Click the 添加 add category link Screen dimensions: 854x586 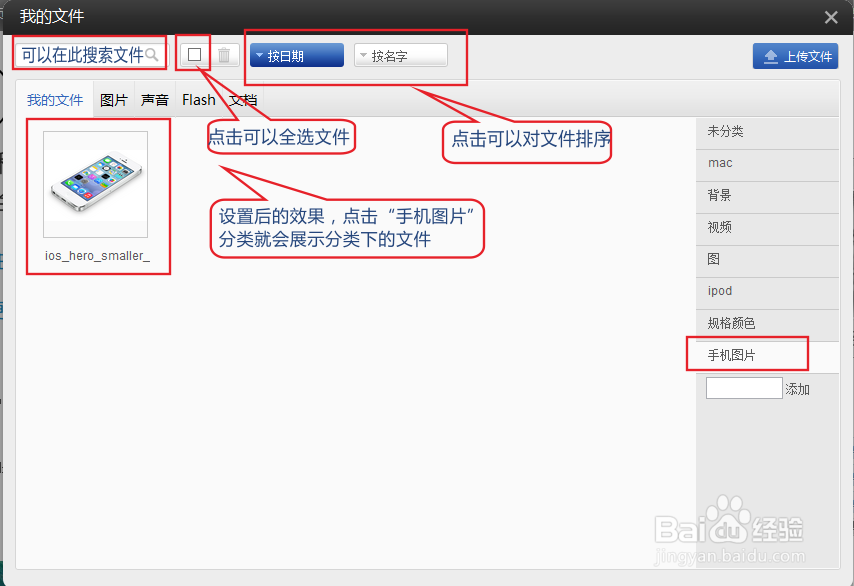point(797,389)
